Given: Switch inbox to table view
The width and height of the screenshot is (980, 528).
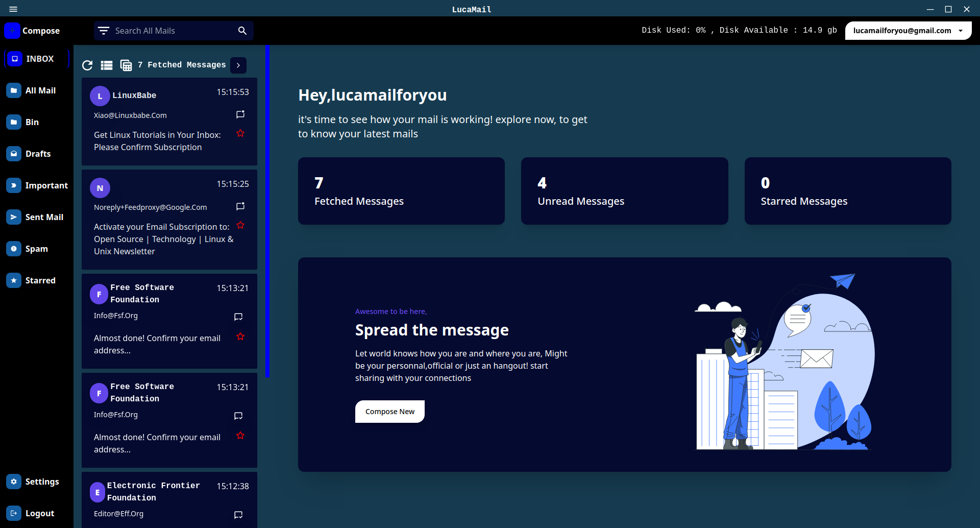Looking at the screenshot, I should pyautogui.click(x=126, y=65).
